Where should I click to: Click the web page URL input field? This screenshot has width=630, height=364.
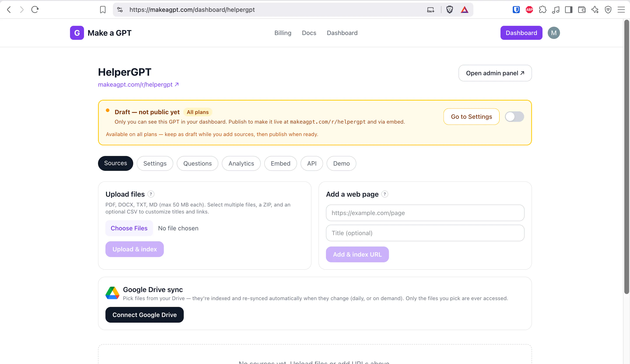(425, 213)
